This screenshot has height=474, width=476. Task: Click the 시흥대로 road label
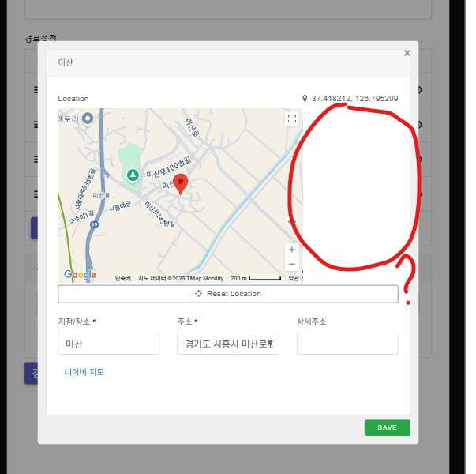tap(120, 207)
